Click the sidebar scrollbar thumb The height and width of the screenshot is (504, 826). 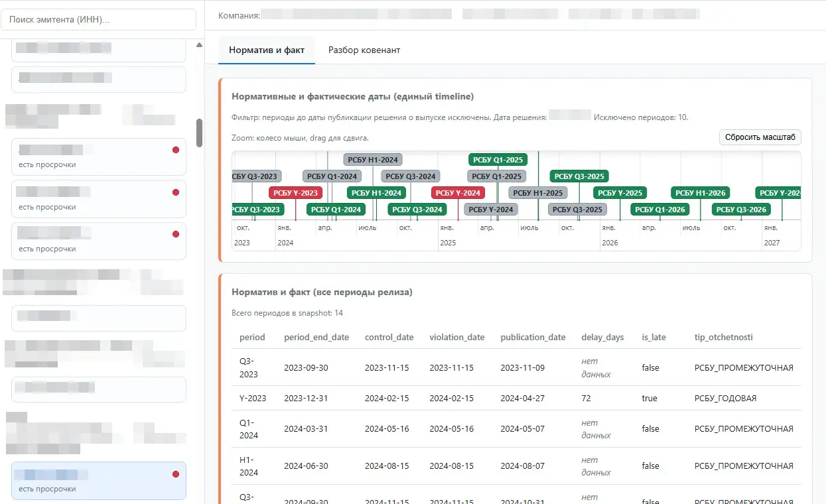coord(200,133)
